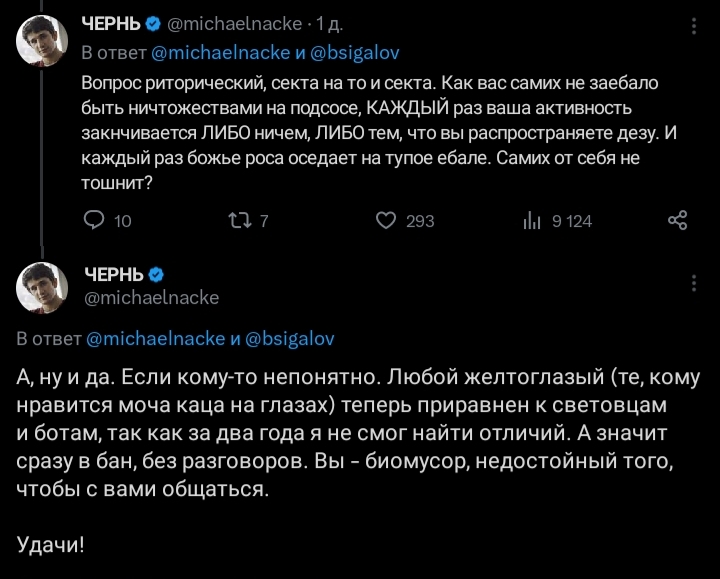Open the first tweet's profile avatar

pos(42,43)
